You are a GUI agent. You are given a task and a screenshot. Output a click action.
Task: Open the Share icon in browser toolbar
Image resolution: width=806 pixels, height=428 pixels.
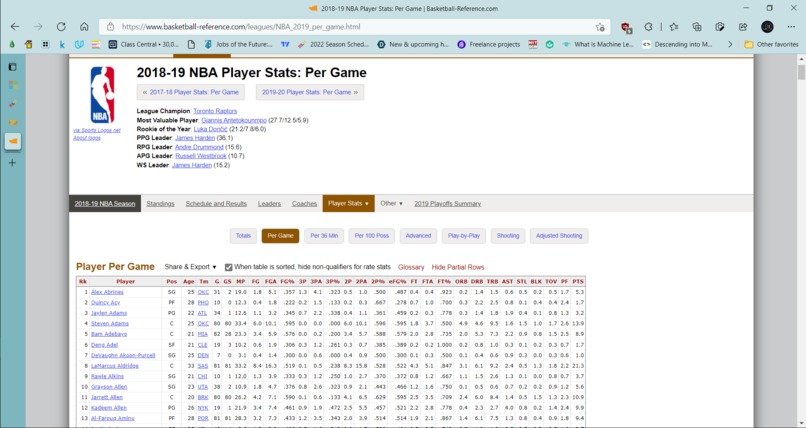pos(743,27)
